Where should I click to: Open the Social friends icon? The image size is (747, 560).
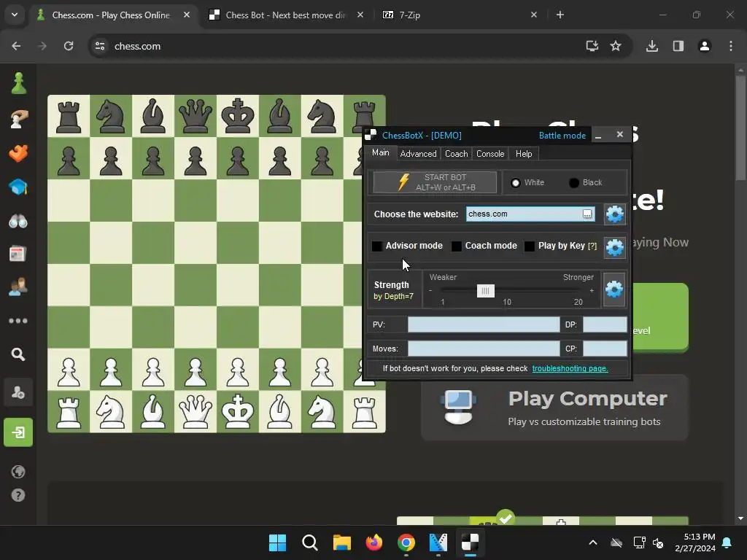pos(18,287)
